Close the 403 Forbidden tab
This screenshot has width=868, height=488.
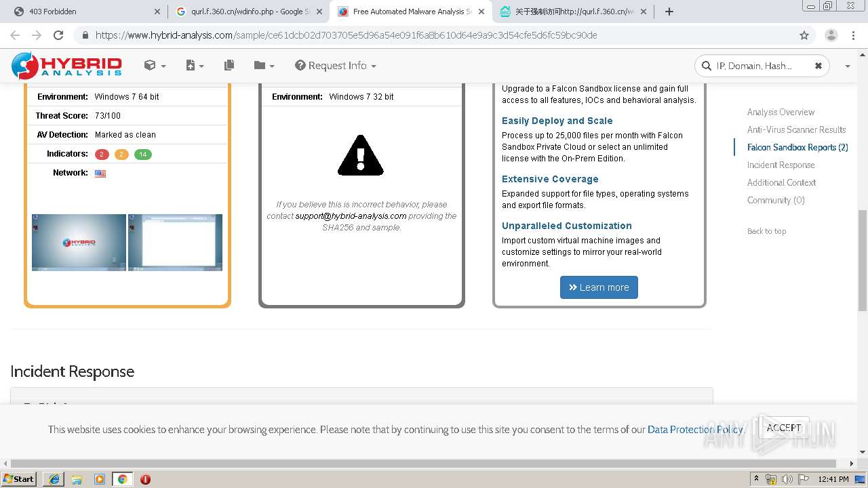[157, 12]
